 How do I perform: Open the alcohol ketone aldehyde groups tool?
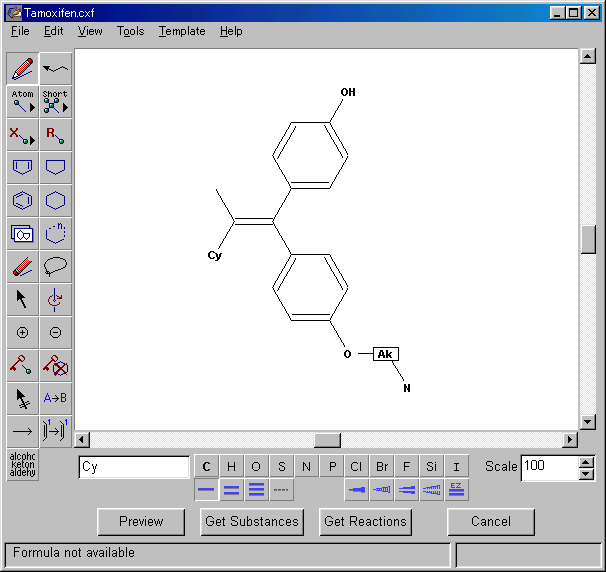coord(22,465)
